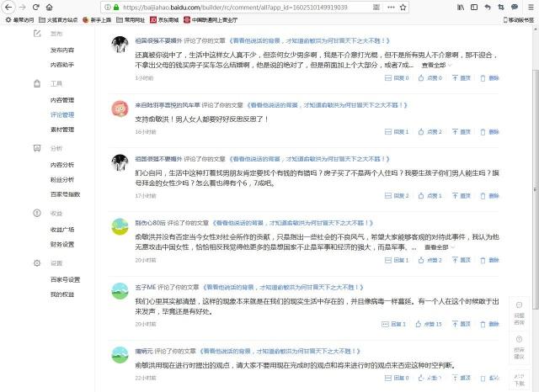Open the 问题咨询 help widget
Screen dimensions: 539x392
pos(519,312)
